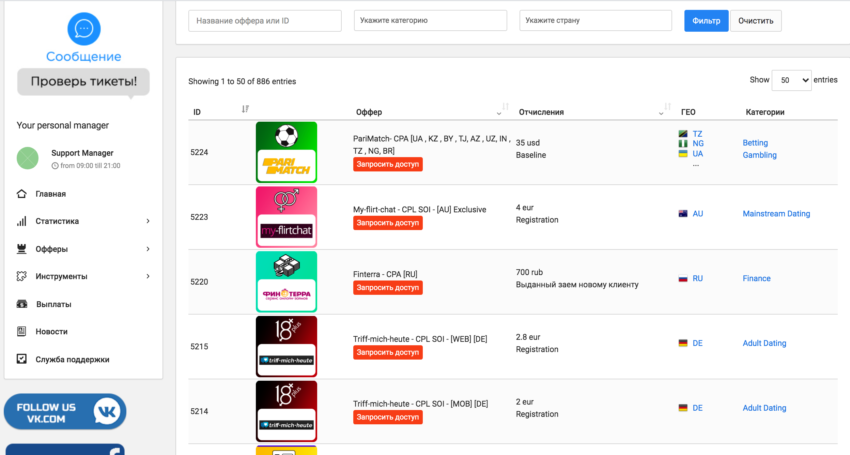850x455 pixels.
Task: Open Выплаты menu item
Action: (x=54, y=304)
